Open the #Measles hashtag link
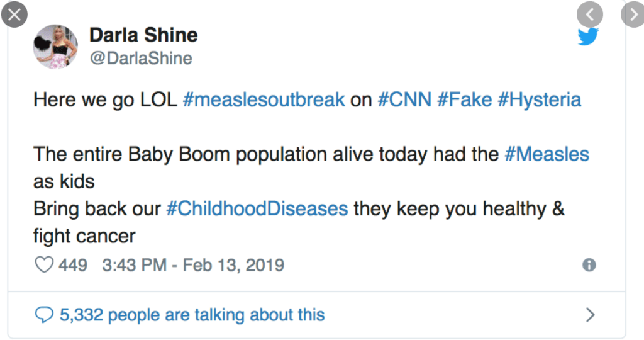The height and width of the screenshot is (340, 644). (547, 154)
